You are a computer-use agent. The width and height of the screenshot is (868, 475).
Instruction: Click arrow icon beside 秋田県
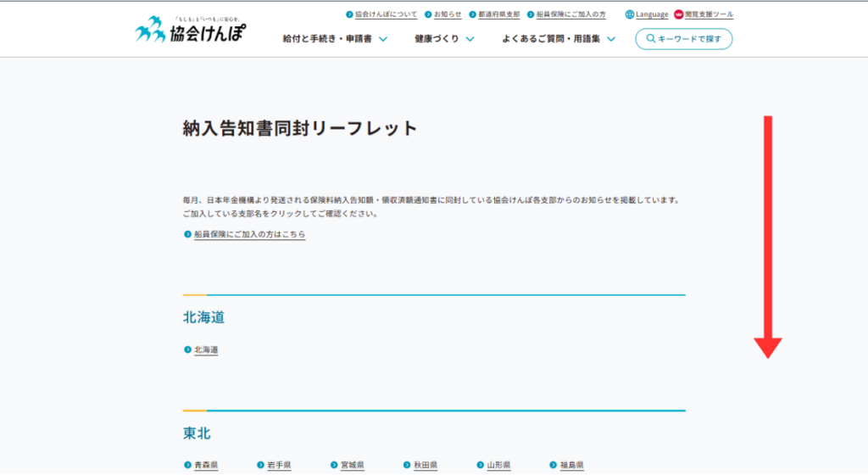point(407,465)
